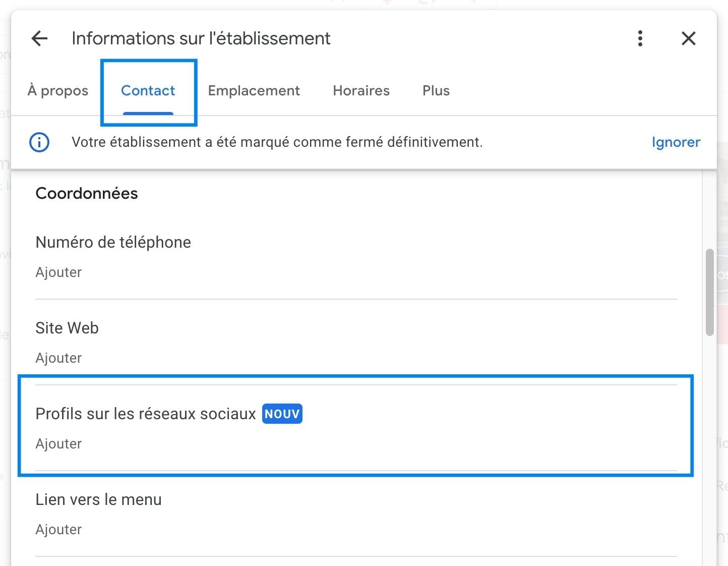Open the Emplacement tab
Viewport: 728px width, 566px height.
click(x=254, y=91)
